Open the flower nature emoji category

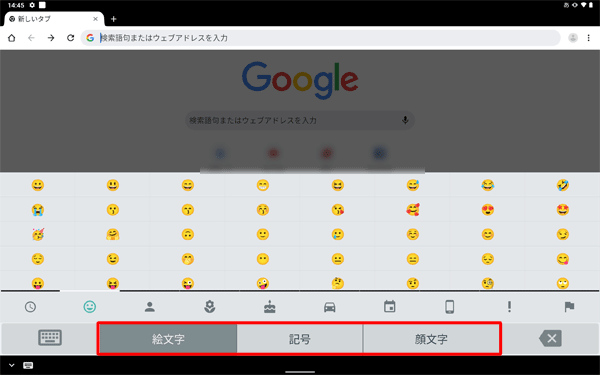click(x=209, y=307)
